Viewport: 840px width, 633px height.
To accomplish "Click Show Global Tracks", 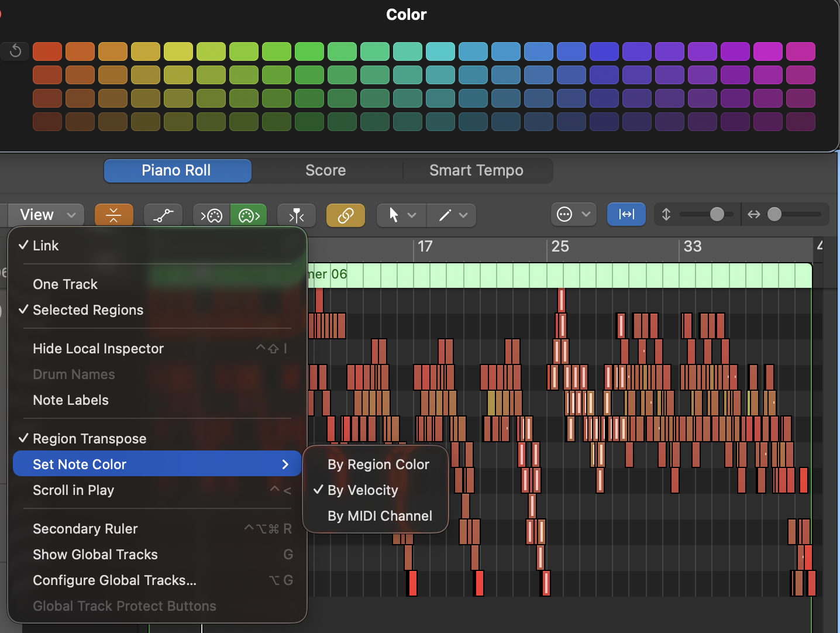I will (x=95, y=555).
